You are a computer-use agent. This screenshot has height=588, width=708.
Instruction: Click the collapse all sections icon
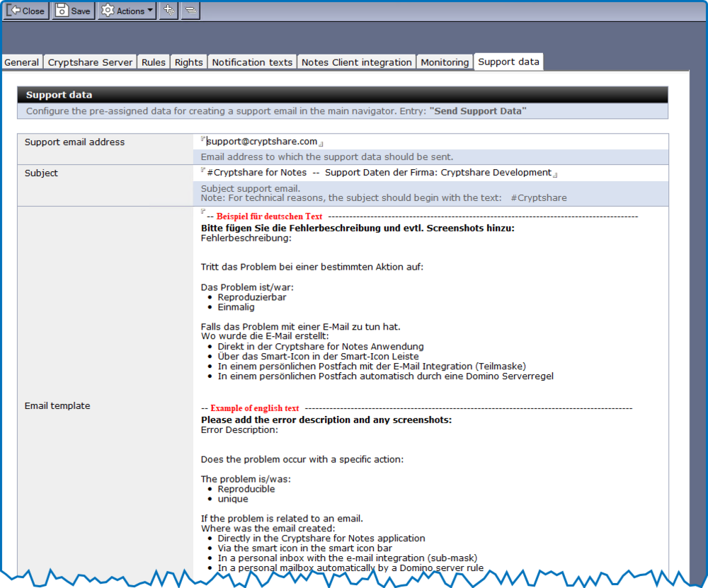pyautogui.click(x=190, y=10)
